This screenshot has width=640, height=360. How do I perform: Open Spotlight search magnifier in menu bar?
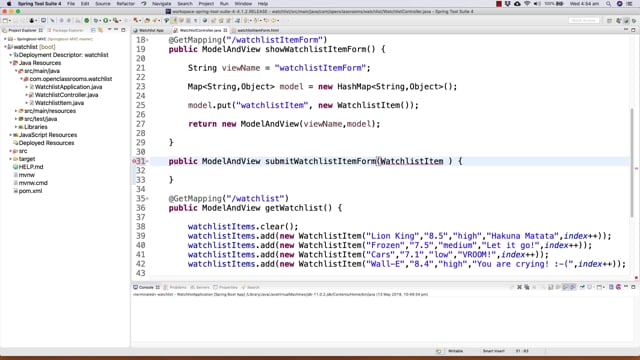(x=609, y=4)
